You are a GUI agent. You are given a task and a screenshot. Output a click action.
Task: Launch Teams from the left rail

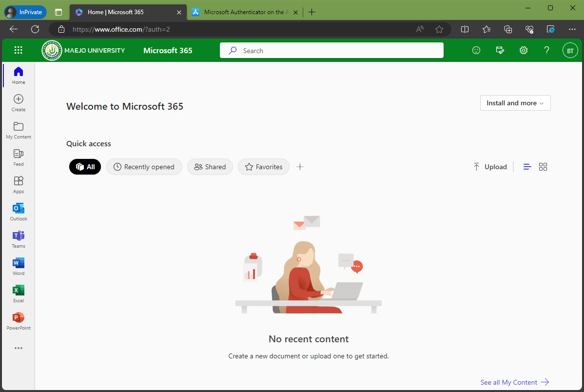(19, 239)
